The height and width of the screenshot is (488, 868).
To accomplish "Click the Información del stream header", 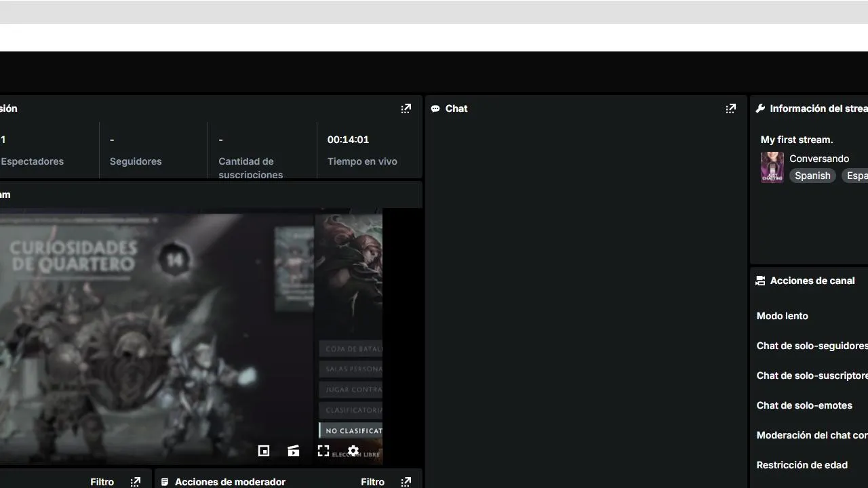I will [x=818, y=108].
